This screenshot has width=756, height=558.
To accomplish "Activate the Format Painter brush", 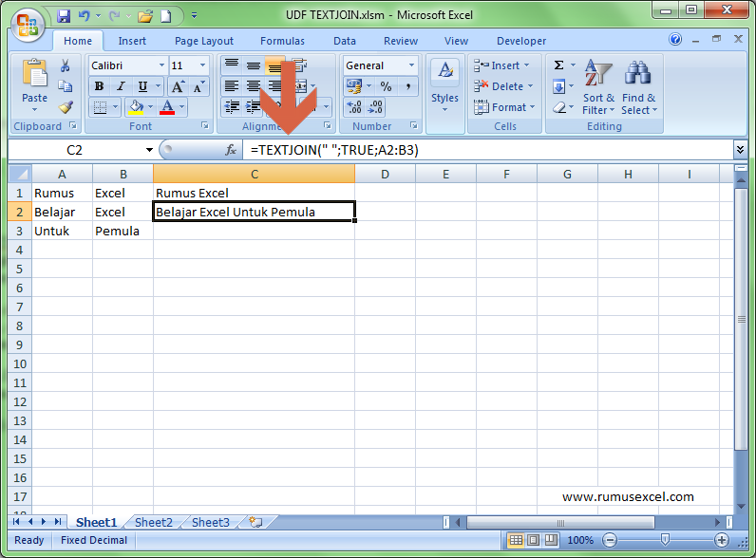I will tap(66, 106).
